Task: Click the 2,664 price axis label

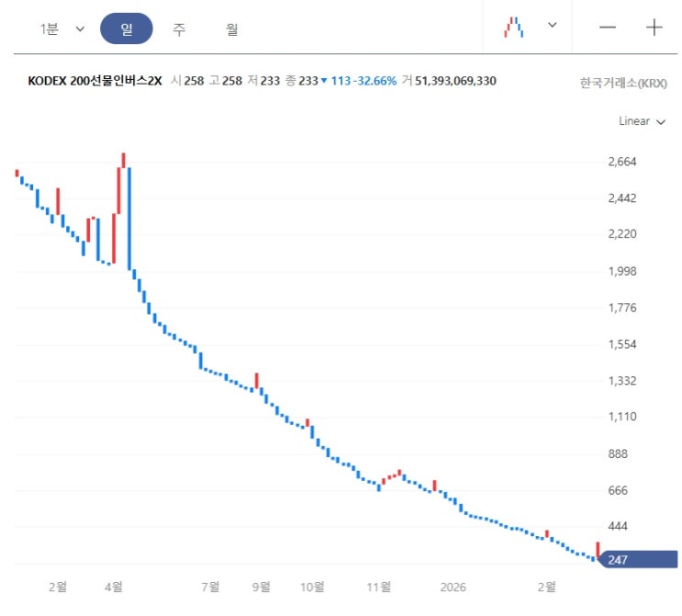Action: 622,162
